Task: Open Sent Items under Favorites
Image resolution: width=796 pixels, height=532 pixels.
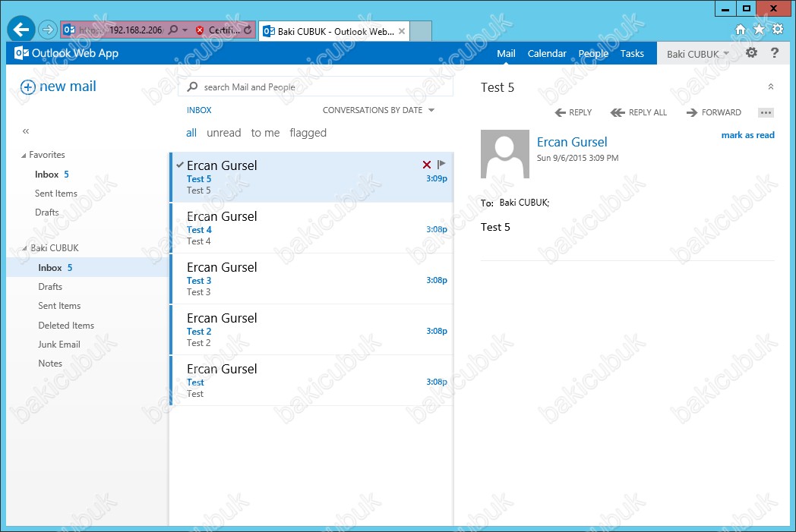Action: (x=56, y=194)
